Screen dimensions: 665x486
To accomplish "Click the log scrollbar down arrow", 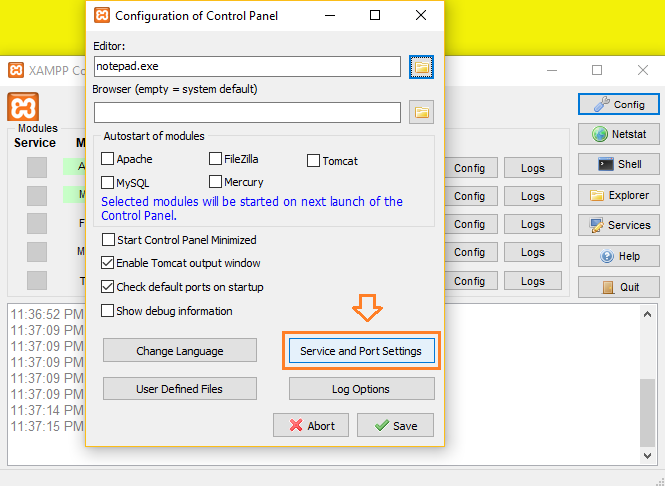I will (x=647, y=456).
